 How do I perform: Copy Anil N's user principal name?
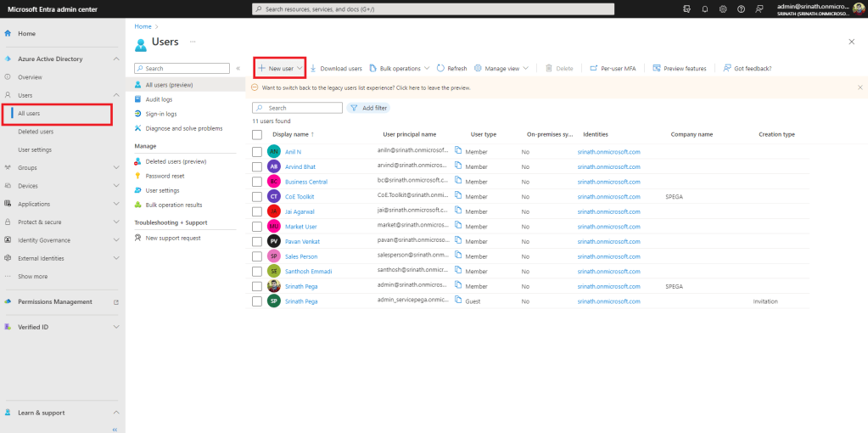(458, 151)
